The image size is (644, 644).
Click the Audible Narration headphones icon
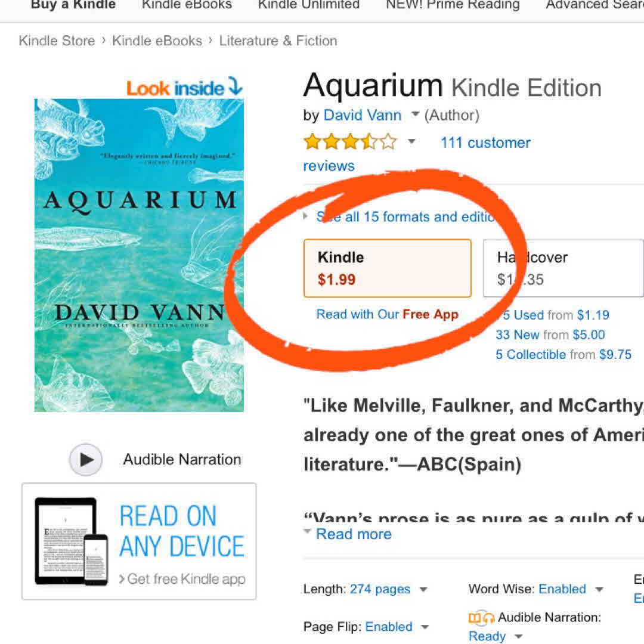pos(481,618)
